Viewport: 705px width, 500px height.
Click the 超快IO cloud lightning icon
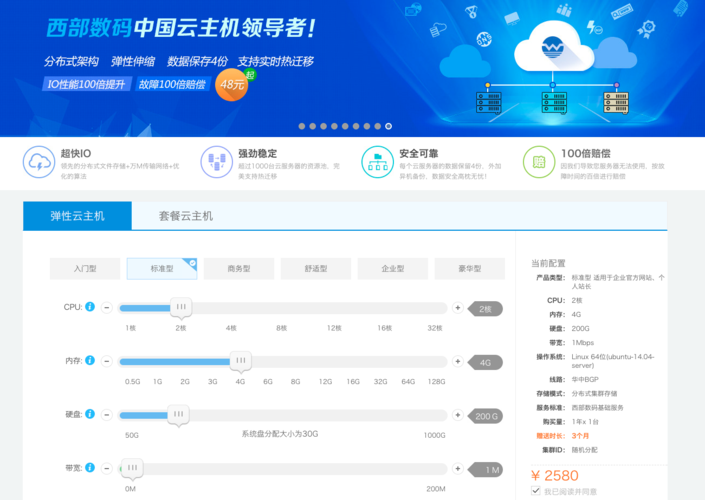[x=39, y=162]
